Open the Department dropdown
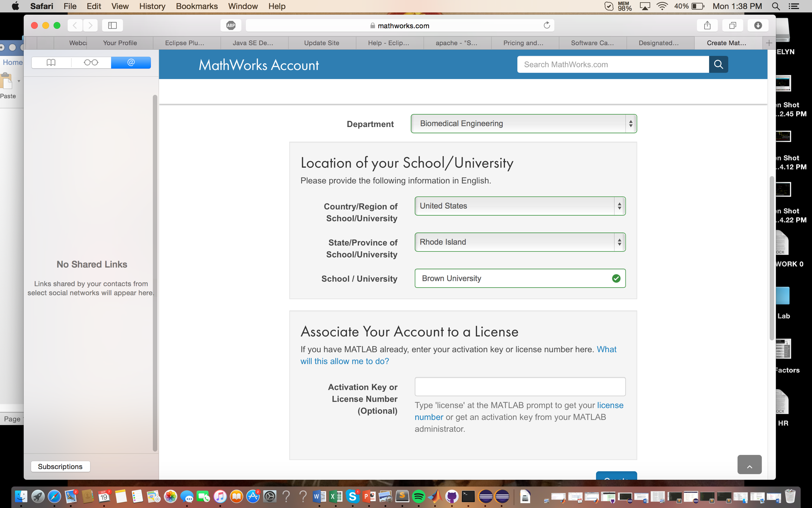This screenshot has height=508, width=812. pos(523,124)
